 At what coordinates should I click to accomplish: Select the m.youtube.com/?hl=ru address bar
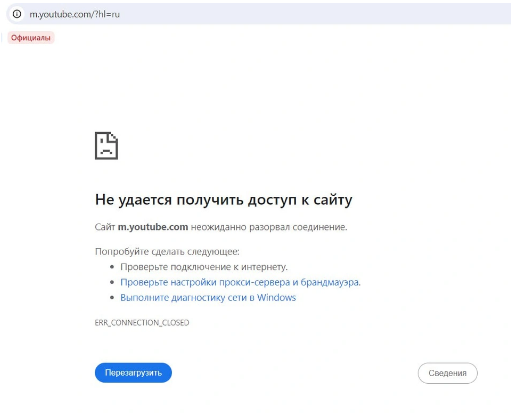pyautogui.click(x=258, y=14)
